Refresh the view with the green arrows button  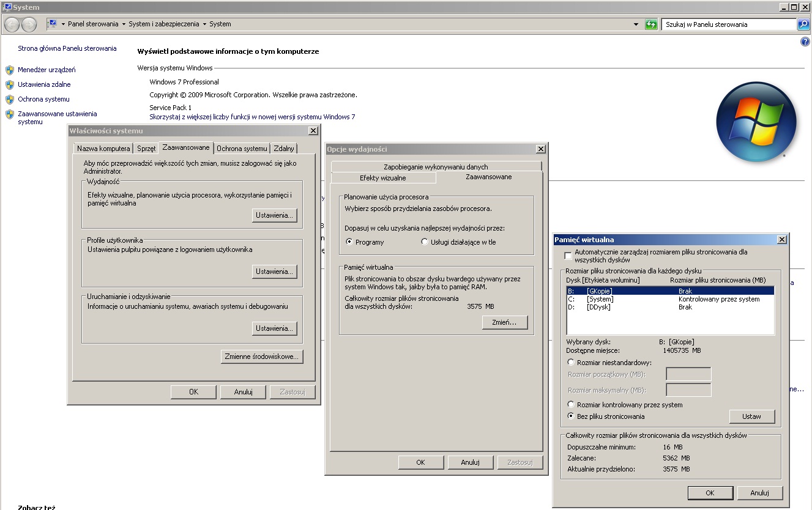652,24
